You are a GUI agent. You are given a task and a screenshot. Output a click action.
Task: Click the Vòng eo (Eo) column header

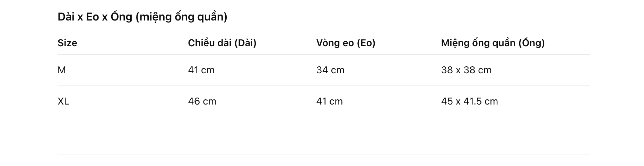pyautogui.click(x=346, y=43)
